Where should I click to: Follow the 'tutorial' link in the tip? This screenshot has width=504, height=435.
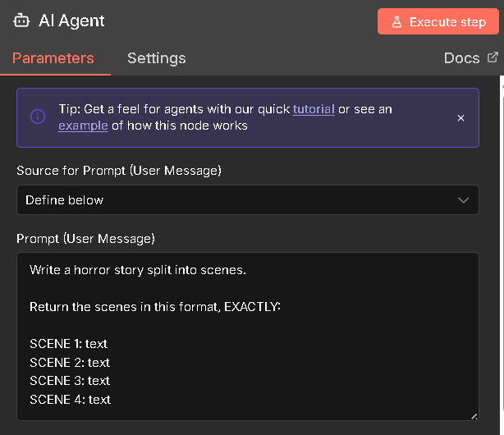coord(314,109)
